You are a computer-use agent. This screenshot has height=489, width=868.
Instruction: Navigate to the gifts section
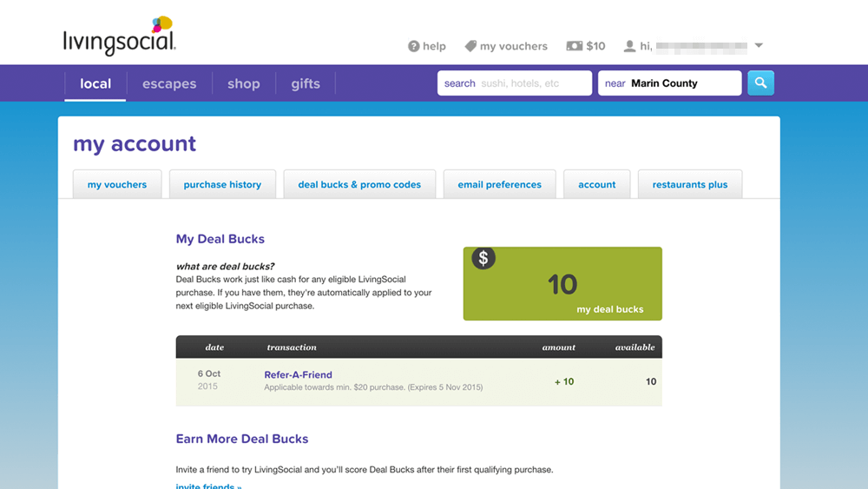click(x=306, y=84)
